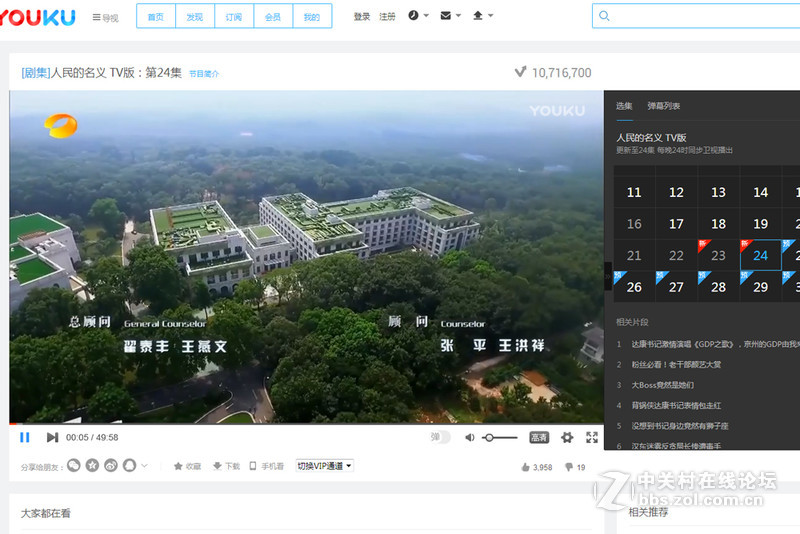Click the search magnifier icon
This screenshot has width=800, height=534.
point(604,16)
